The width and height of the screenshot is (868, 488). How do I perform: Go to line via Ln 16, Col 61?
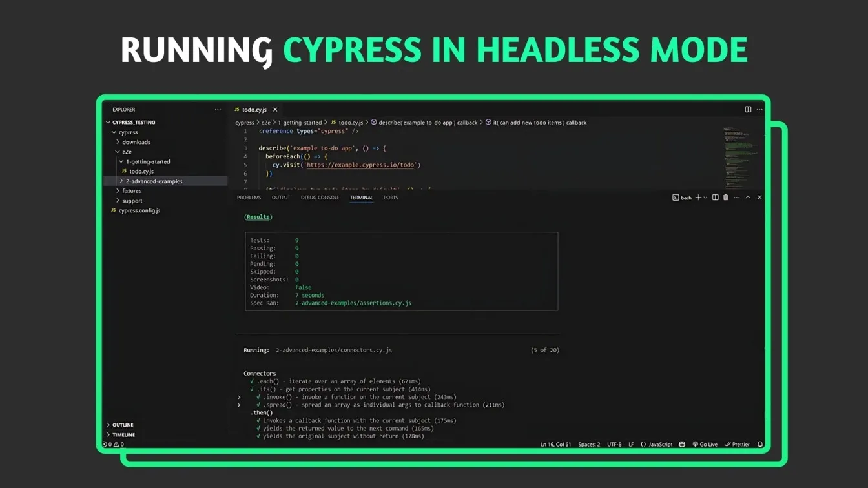[x=555, y=444]
